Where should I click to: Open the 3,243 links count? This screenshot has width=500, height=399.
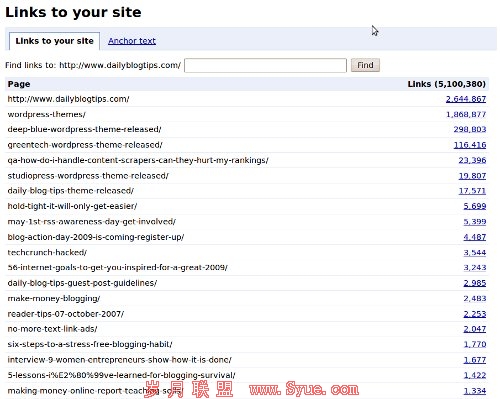tap(475, 267)
